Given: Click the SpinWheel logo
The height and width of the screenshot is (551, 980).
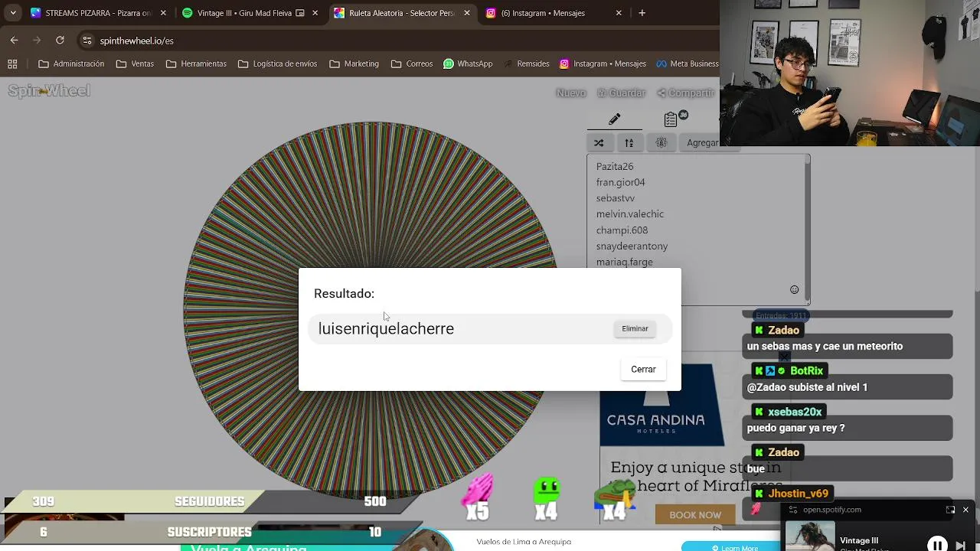Looking at the screenshot, I should pyautogui.click(x=49, y=91).
